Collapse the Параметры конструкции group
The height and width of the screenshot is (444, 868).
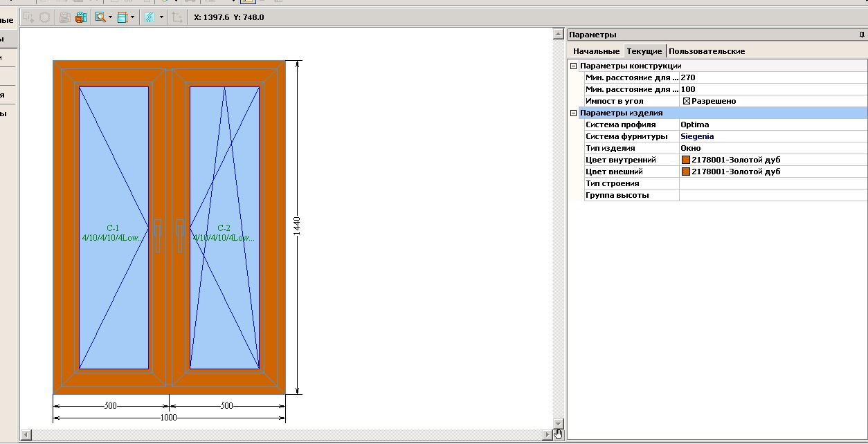[573, 66]
